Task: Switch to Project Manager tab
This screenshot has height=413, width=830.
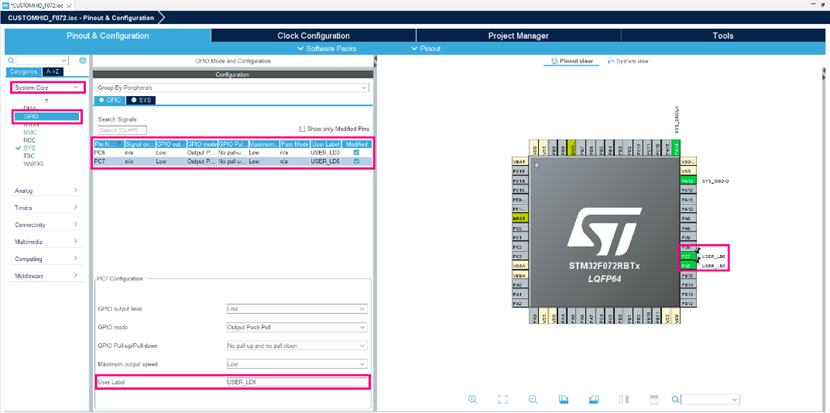Action: (518, 36)
